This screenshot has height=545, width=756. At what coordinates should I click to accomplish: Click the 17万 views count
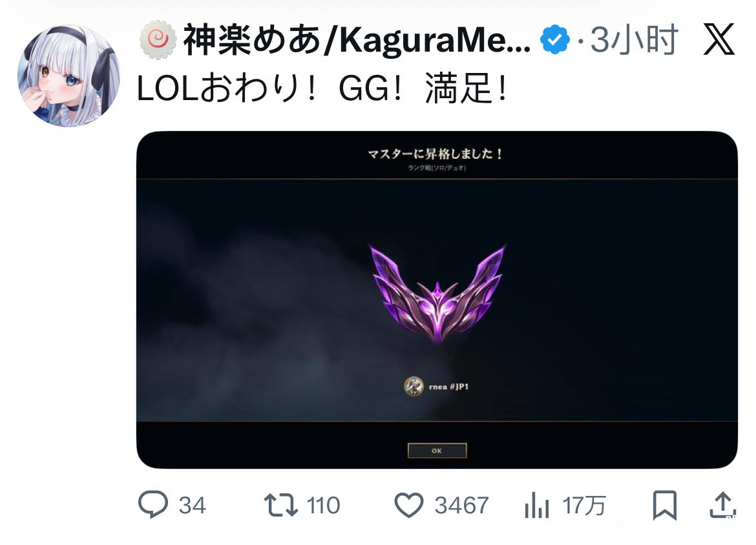tap(584, 506)
